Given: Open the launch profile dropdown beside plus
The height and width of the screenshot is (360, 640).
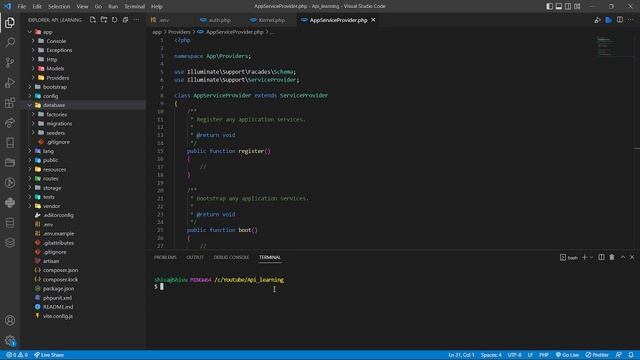Looking at the screenshot, I should click(591, 257).
